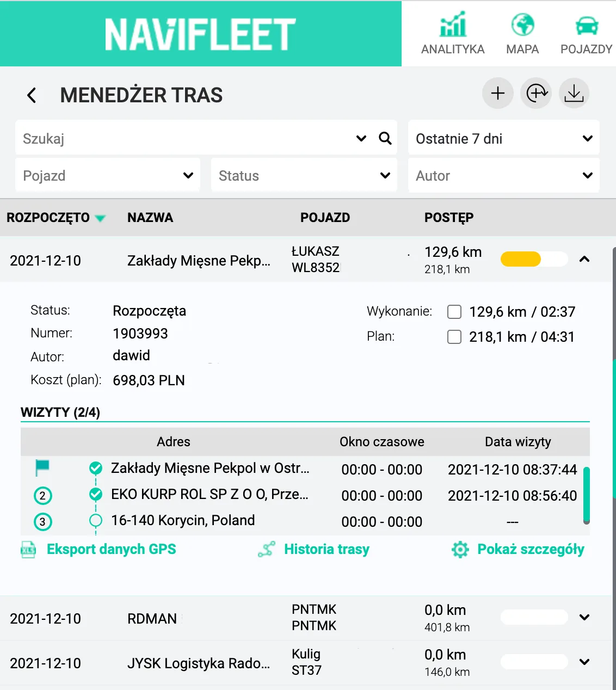Click the NAVIFLEET logo

[x=200, y=34]
